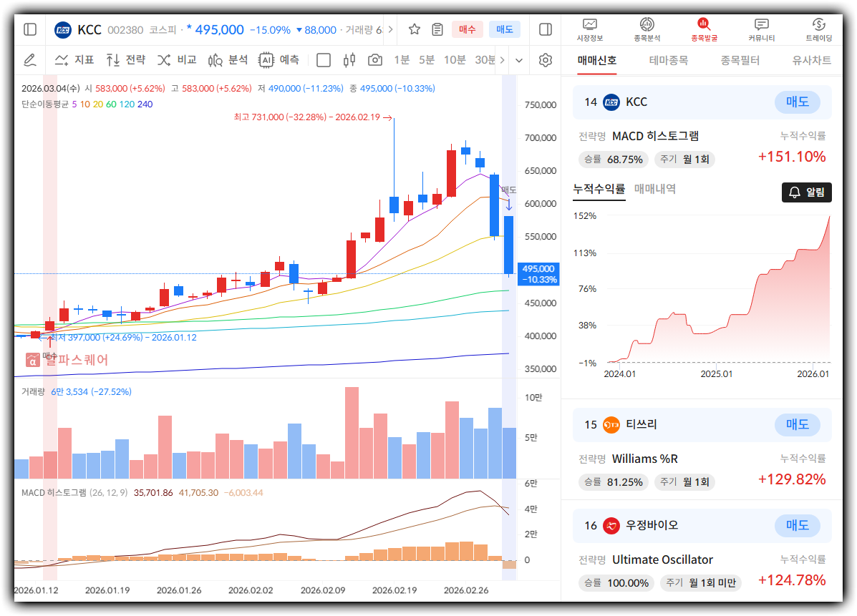The height and width of the screenshot is (616, 857).
Task: Expand more time intervals after 30분
Action: coord(502,60)
